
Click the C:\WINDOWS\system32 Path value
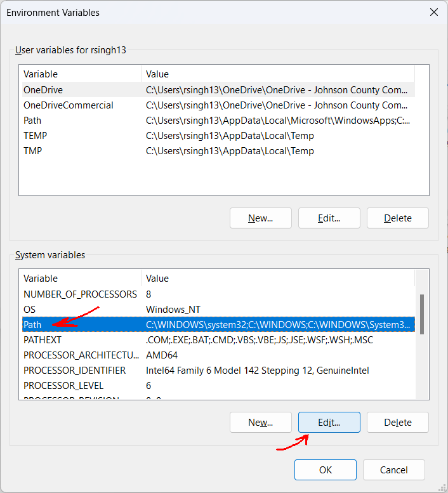[x=278, y=324]
